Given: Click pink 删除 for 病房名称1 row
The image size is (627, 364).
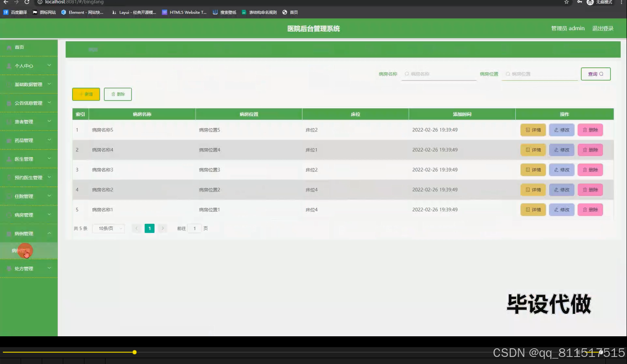Looking at the screenshot, I should click(590, 210).
